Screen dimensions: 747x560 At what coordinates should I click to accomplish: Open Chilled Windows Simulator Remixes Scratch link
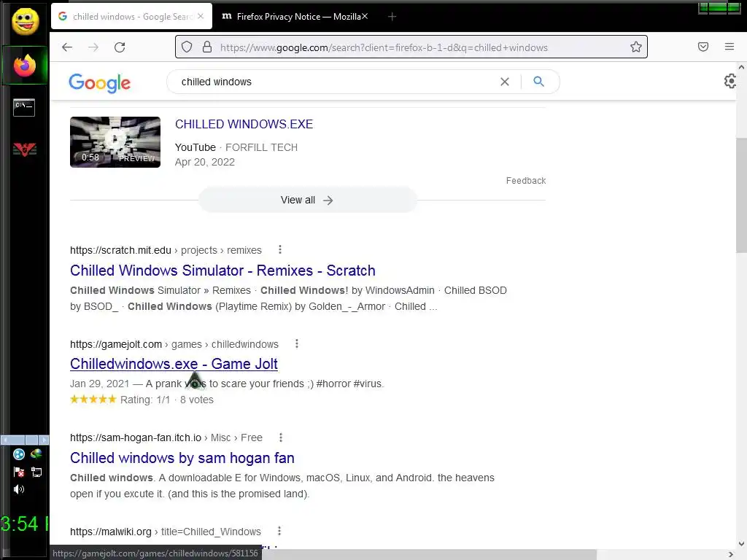coord(222,271)
